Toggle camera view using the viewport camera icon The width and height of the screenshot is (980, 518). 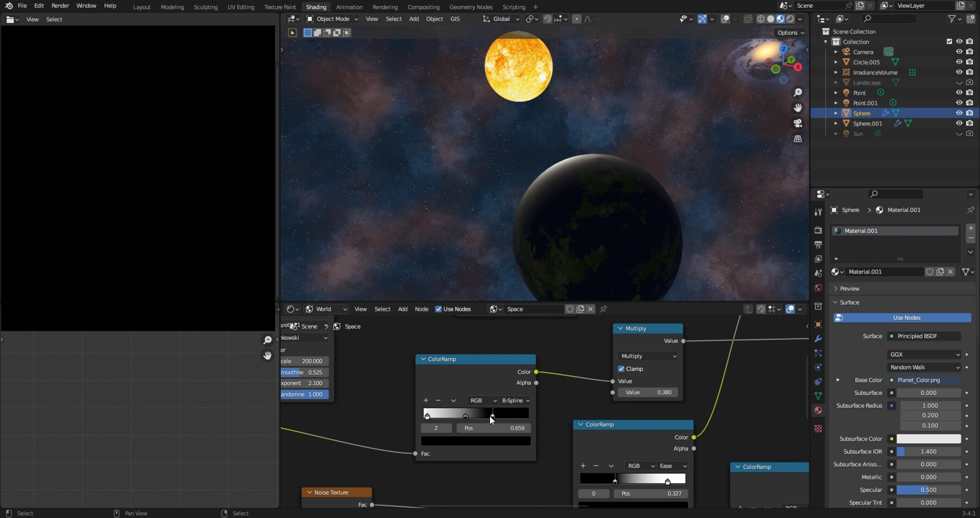point(798,124)
